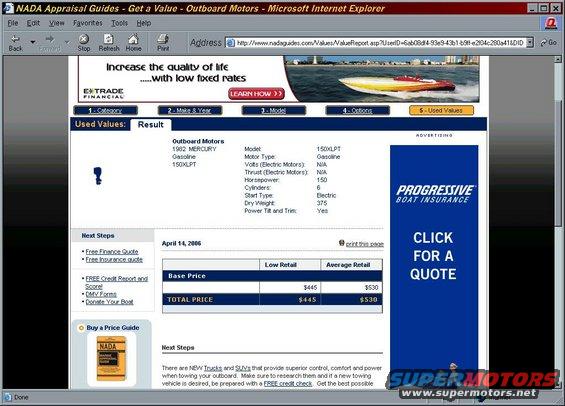The image size is (565, 406).
Task: Open the Edit menu
Action: [33, 23]
